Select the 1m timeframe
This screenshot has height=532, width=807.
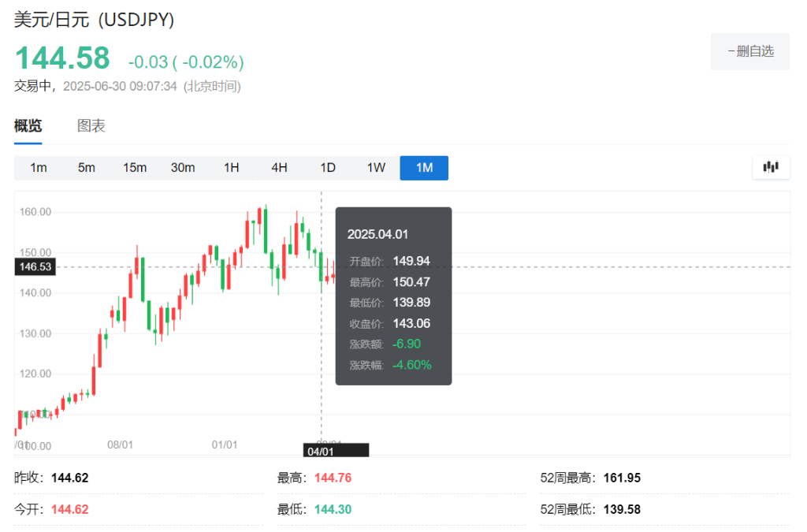tap(39, 168)
